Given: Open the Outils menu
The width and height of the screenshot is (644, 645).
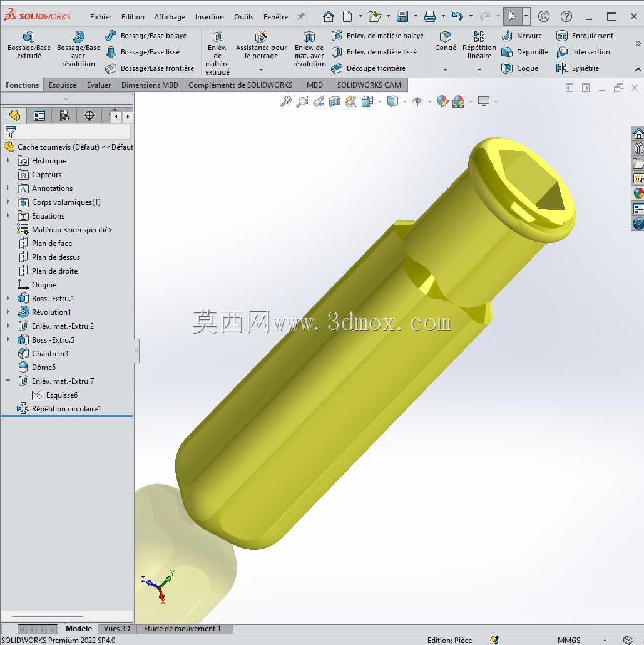Looking at the screenshot, I should click(243, 17).
